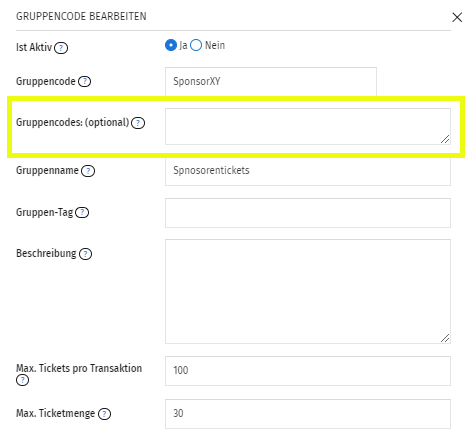
Task: Show help for Gruppencodes (optional)
Action: [x=138, y=123]
